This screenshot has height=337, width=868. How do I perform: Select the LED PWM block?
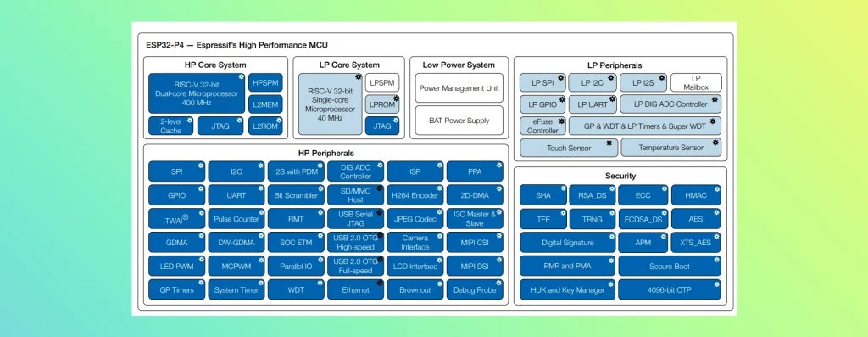(x=176, y=266)
